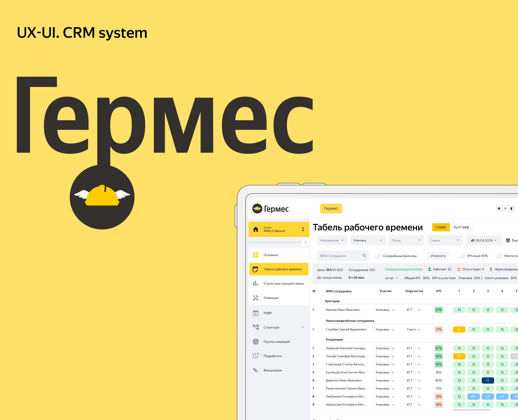The width and height of the screenshot is (518, 420).
Task: Enable the Сохранённые фильтры toggle
Action: tap(377, 256)
